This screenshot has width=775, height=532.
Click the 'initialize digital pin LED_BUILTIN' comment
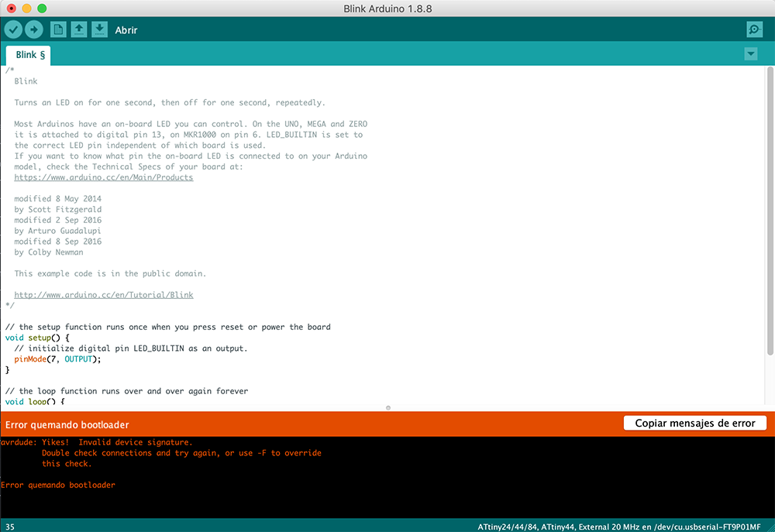(130, 348)
